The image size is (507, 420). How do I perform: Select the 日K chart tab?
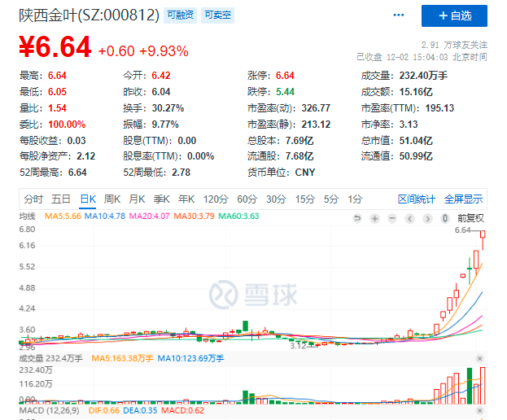coord(88,199)
